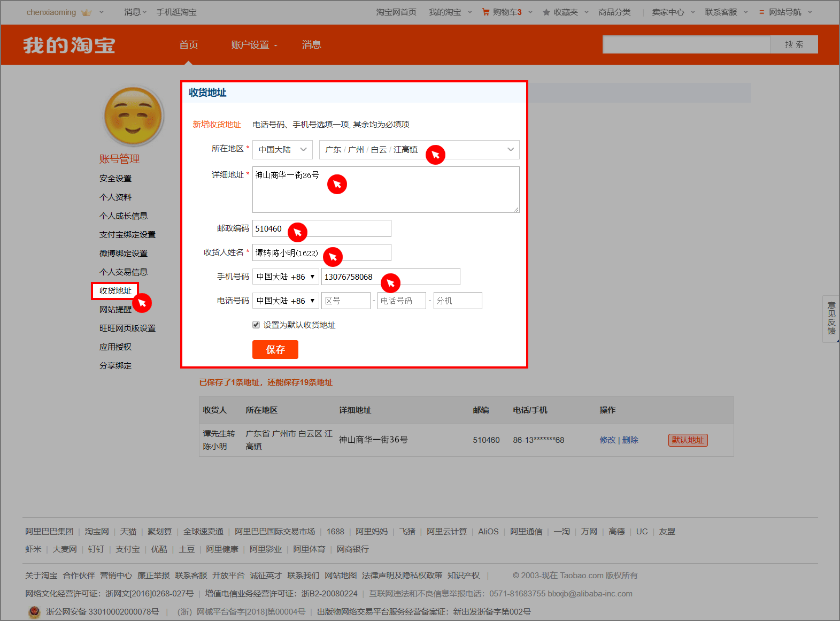Click the crown icon beside chenxiaoming username
The image size is (840, 621).
point(87,12)
